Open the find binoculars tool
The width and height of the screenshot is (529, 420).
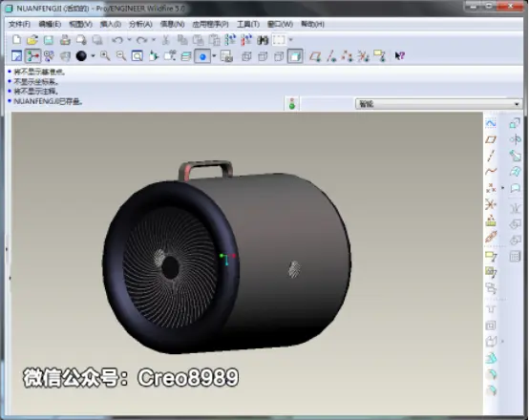pyautogui.click(x=263, y=40)
